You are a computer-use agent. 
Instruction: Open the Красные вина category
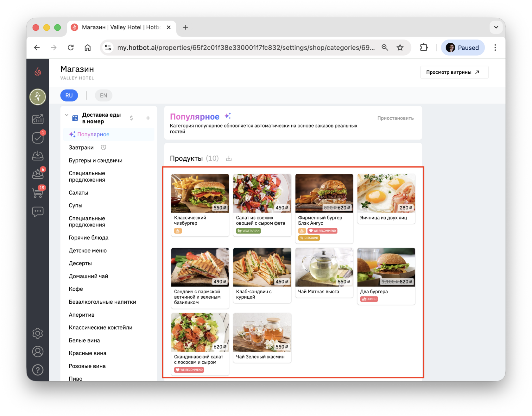[88, 353]
